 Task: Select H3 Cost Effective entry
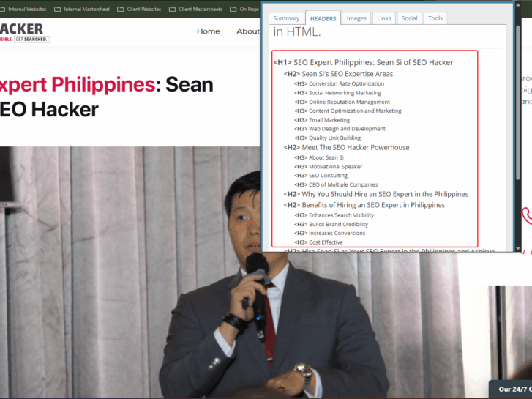318,242
